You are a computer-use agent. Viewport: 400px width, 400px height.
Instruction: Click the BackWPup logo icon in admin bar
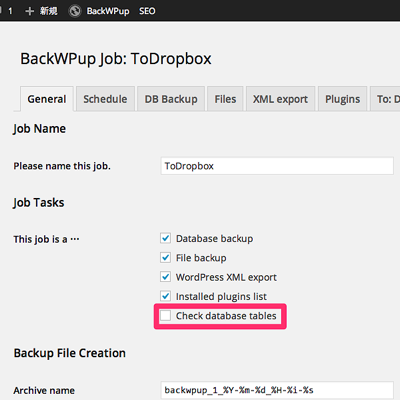(x=75, y=11)
